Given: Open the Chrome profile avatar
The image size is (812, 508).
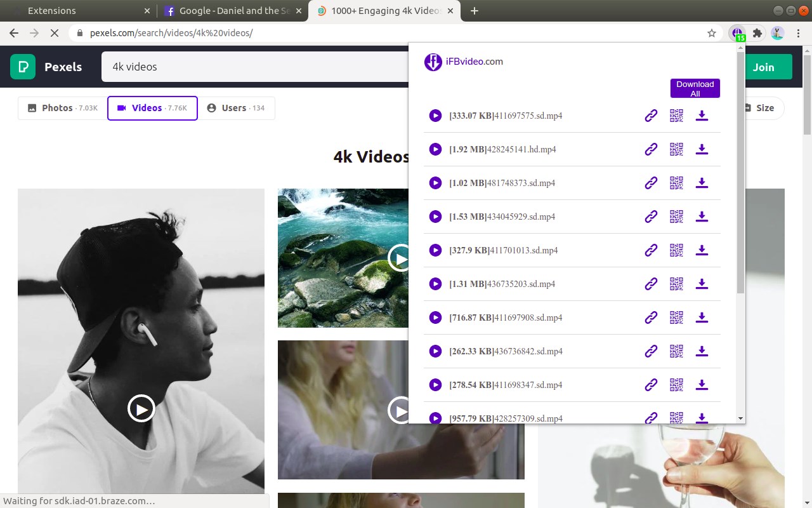Looking at the screenshot, I should tap(778, 33).
